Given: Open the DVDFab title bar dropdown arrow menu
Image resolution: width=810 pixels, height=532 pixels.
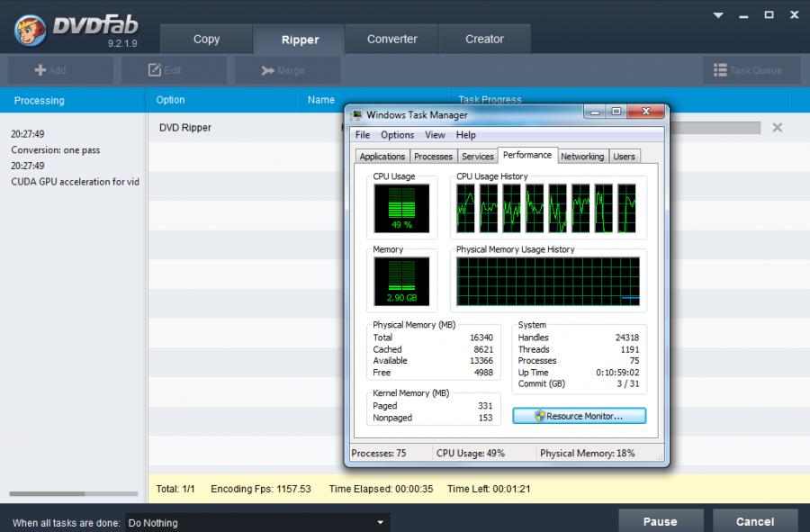Looking at the screenshot, I should point(718,15).
